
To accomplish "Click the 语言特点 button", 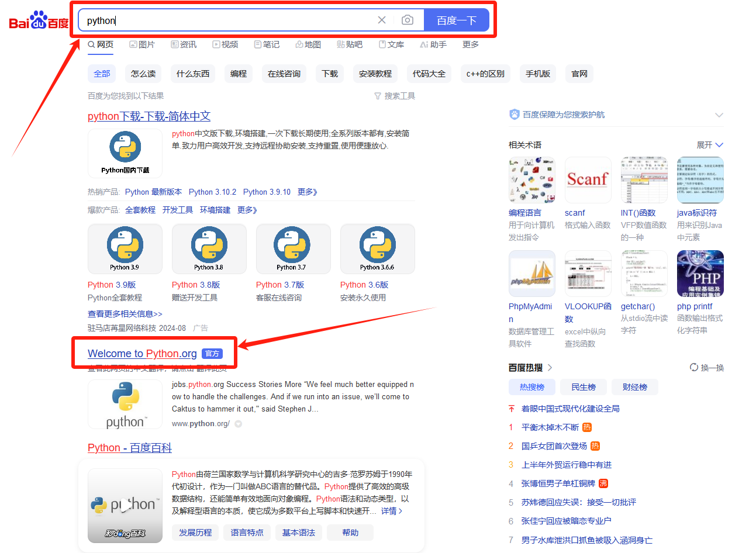I will pos(247,533).
